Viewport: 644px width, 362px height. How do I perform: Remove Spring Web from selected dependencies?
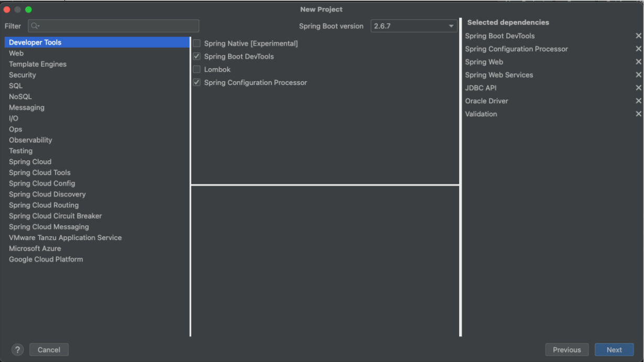pyautogui.click(x=638, y=62)
